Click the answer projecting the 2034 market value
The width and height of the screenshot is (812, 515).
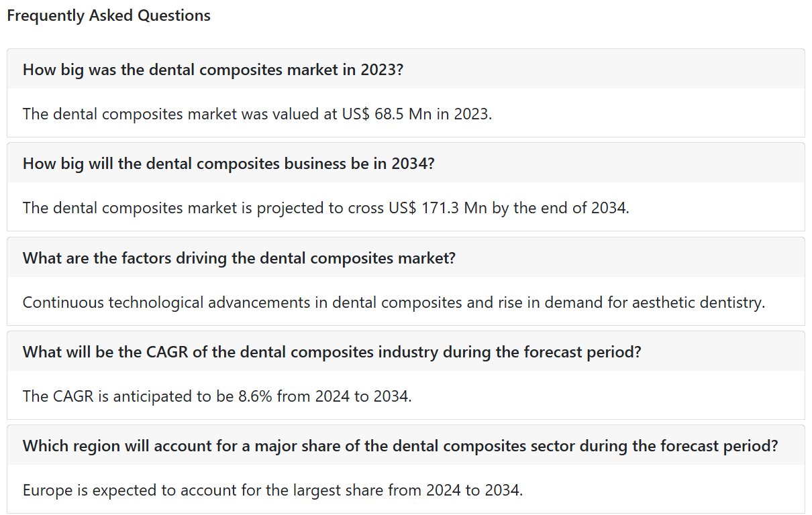pyautogui.click(x=326, y=208)
